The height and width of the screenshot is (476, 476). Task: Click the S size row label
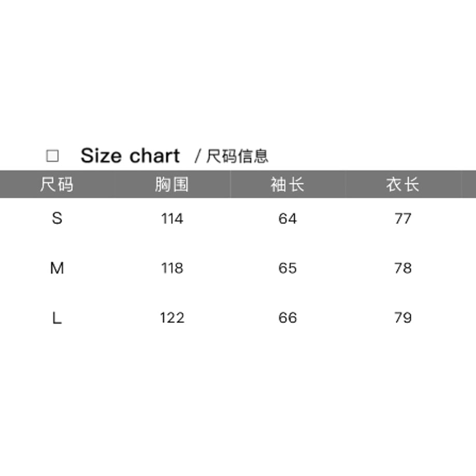[57, 218]
